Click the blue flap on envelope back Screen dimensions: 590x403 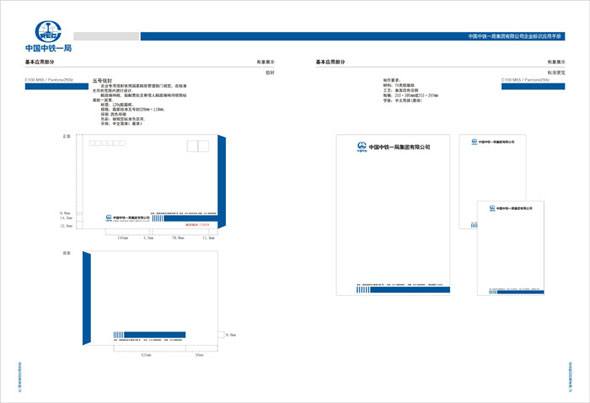pos(87,298)
